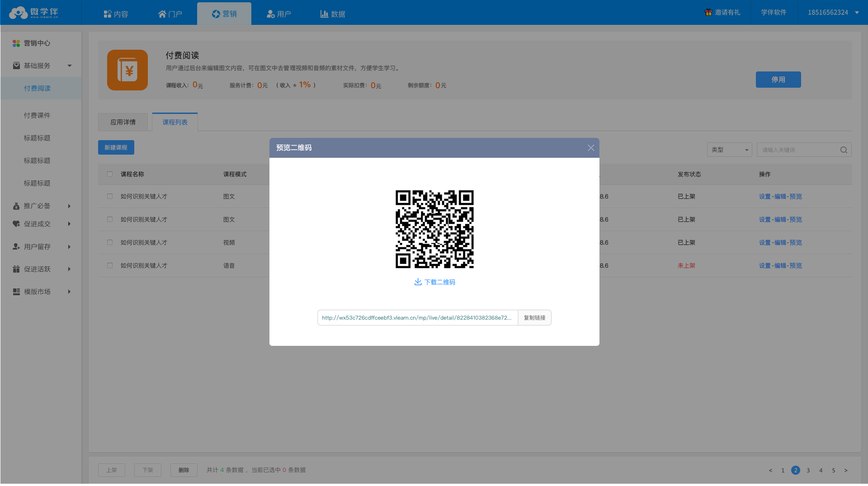868x486 pixels.
Task: Click the download icon beside 下载二维码
Action: 418,282
